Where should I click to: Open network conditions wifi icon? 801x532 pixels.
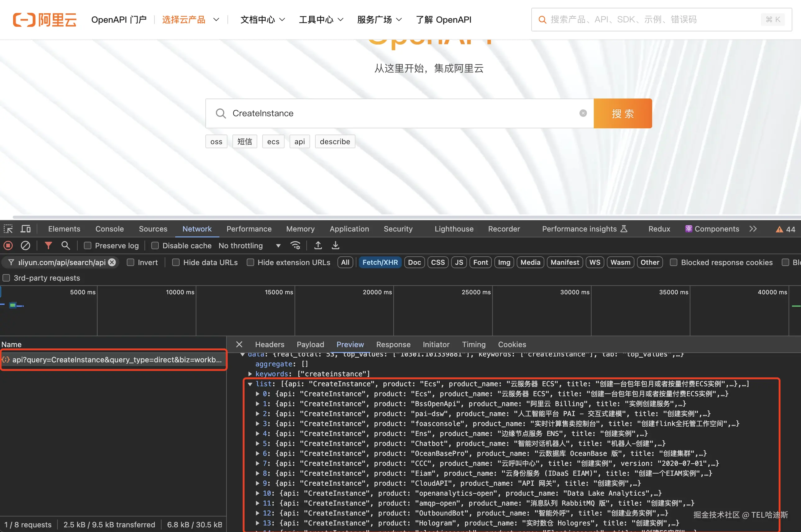tap(295, 245)
